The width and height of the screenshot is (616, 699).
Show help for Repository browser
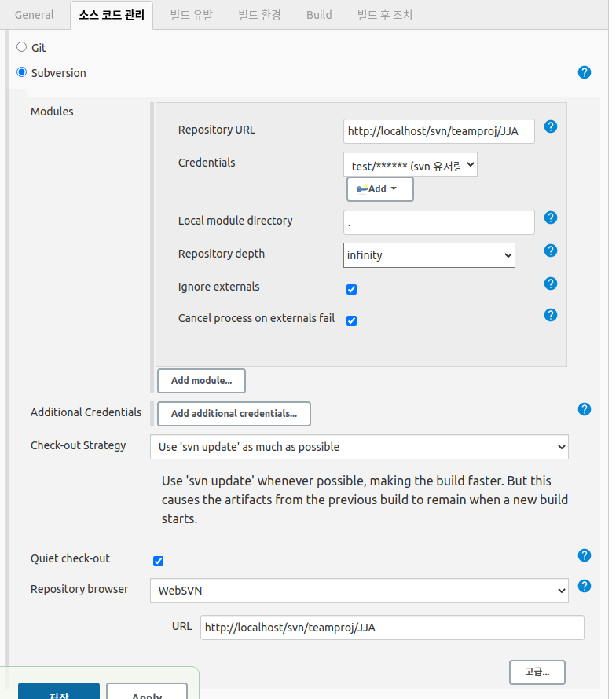click(584, 586)
